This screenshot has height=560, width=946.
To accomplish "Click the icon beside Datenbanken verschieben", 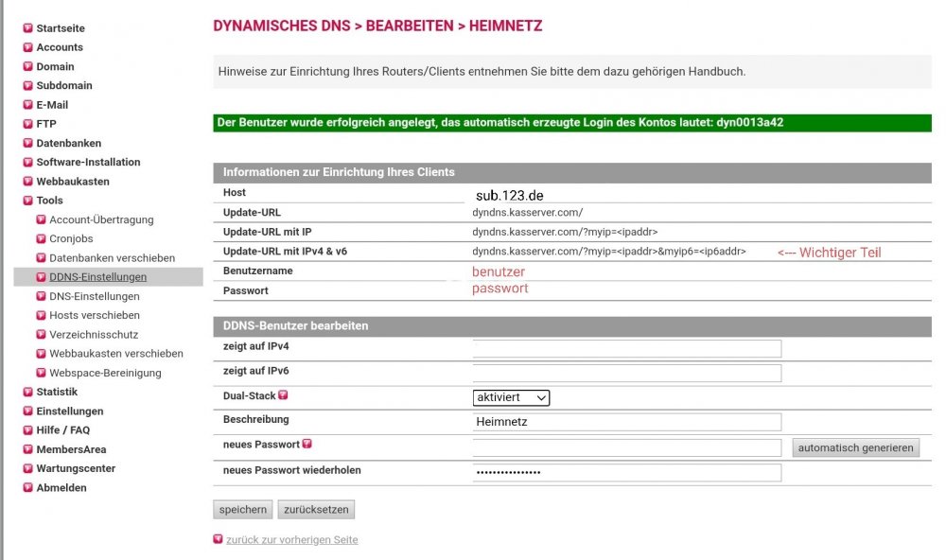I will point(41,257).
